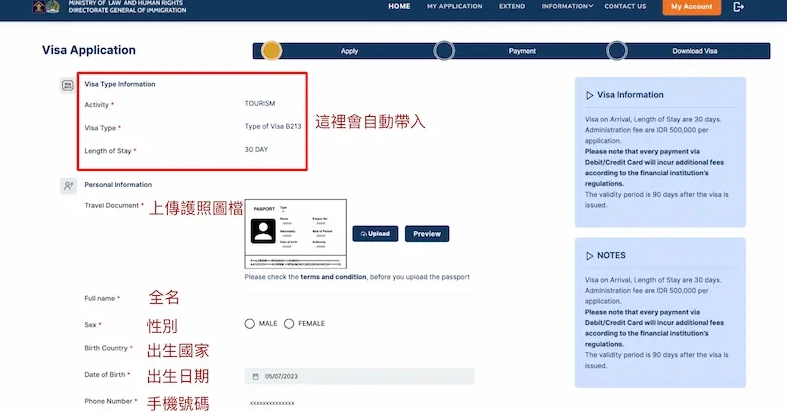This screenshot has width=787, height=412.
Task: Click the Visa Type Information section icon
Action: pyautogui.click(x=67, y=85)
